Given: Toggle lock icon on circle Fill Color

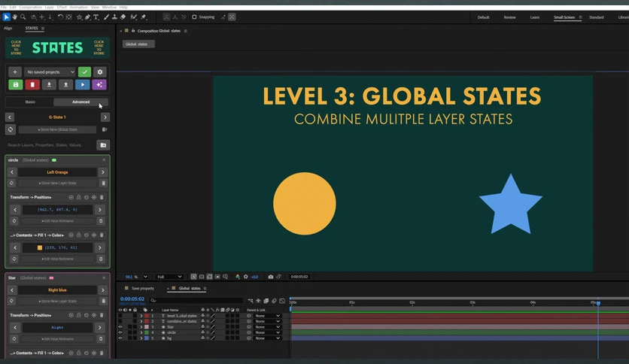Looking at the screenshot, I should [x=78, y=235].
